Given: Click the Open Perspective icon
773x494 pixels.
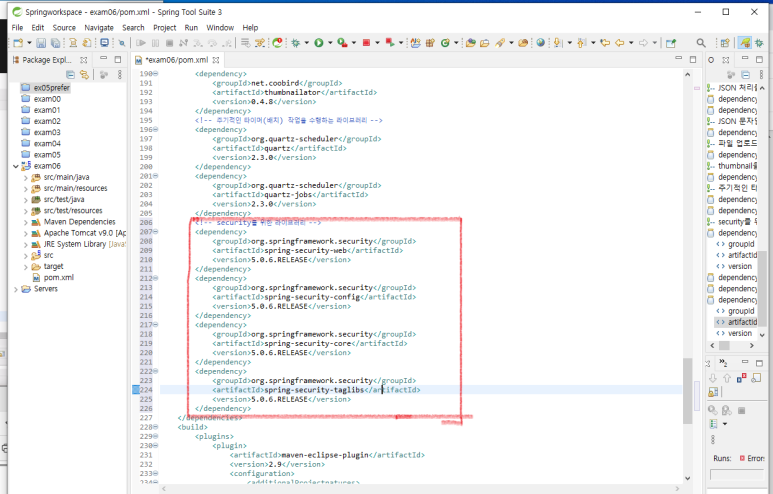Looking at the screenshot, I should [x=725, y=43].
